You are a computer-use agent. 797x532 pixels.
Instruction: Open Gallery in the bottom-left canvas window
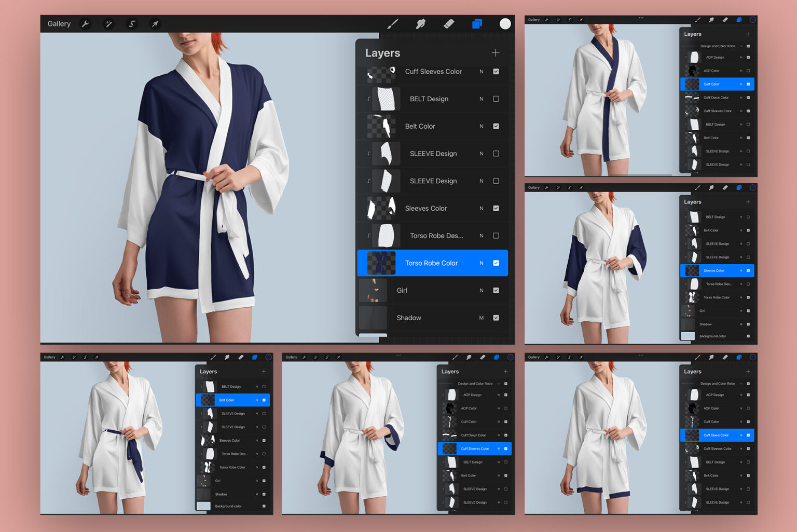pos(49,357)
